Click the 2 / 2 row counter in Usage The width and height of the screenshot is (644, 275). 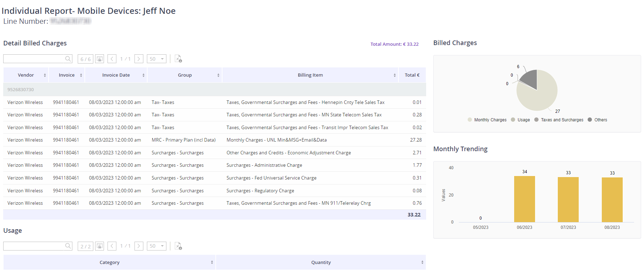point(86,246)
